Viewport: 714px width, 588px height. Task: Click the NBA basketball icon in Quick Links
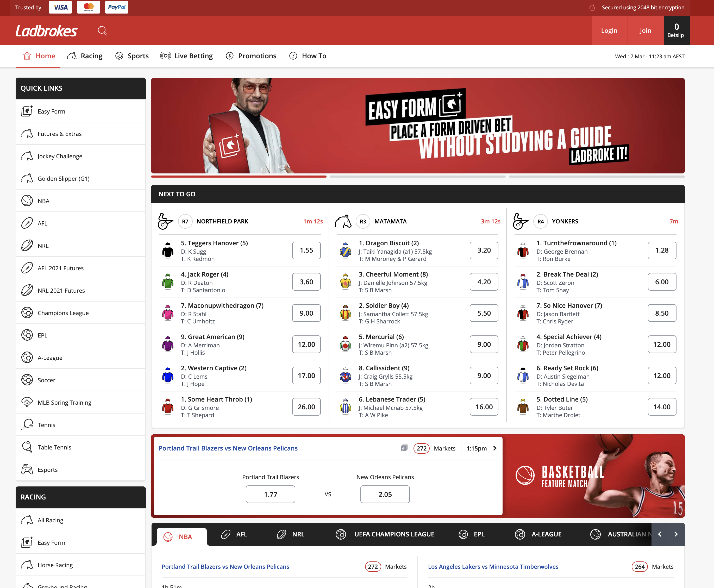click(27, 201)
